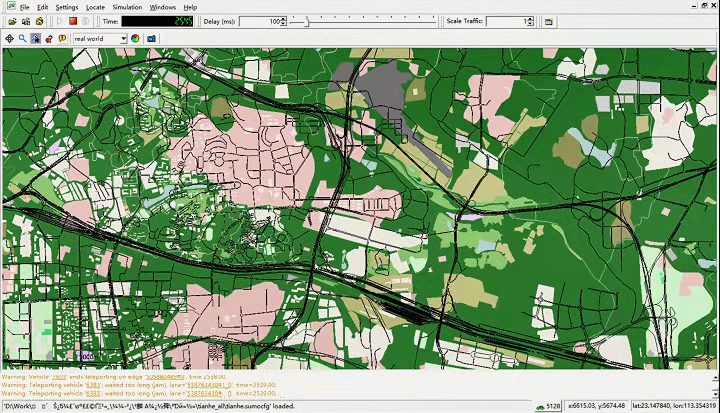This screenshot has width=720, height=413.
Task: Click the SUMO application icon in the menu bar
Action: point(10,6)
